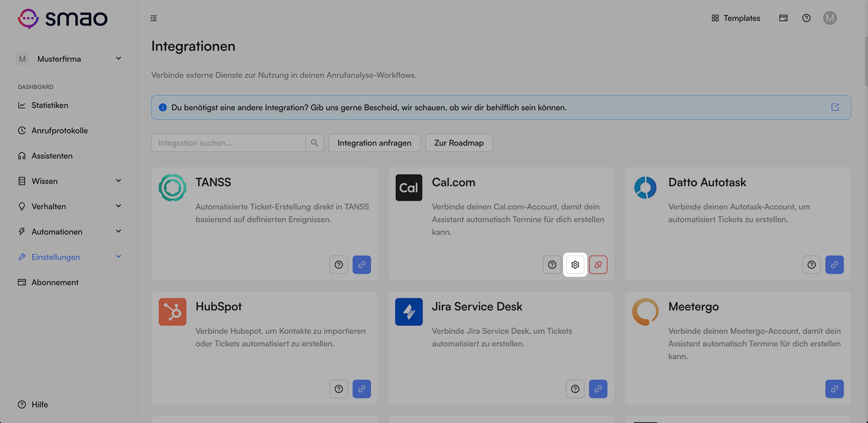Connect the Datto Autotask integration

[835, 265]
